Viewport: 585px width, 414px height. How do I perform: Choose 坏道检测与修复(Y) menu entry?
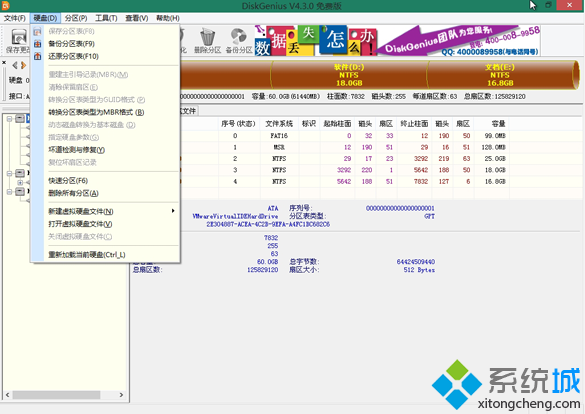[105, 150]
